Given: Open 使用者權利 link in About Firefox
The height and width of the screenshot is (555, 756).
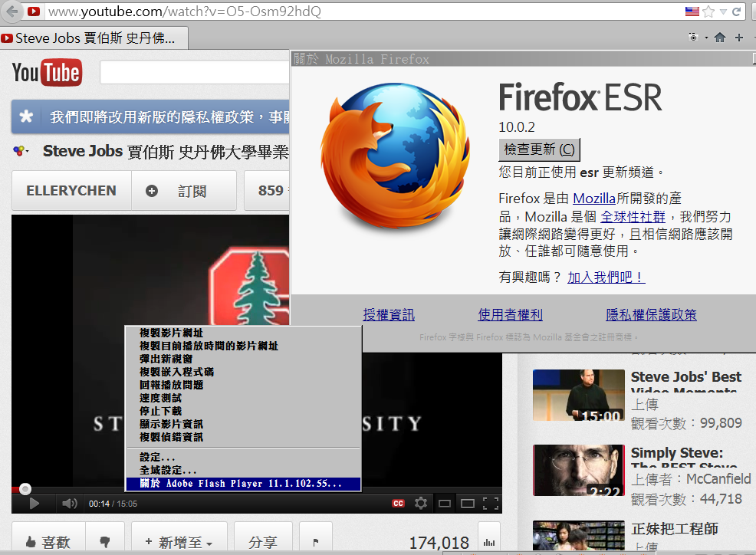Looking at the screenshot, I should click(510, 315).
